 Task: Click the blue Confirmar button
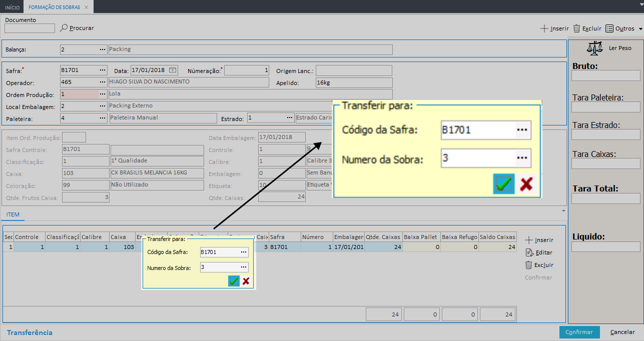click(579, 332)
